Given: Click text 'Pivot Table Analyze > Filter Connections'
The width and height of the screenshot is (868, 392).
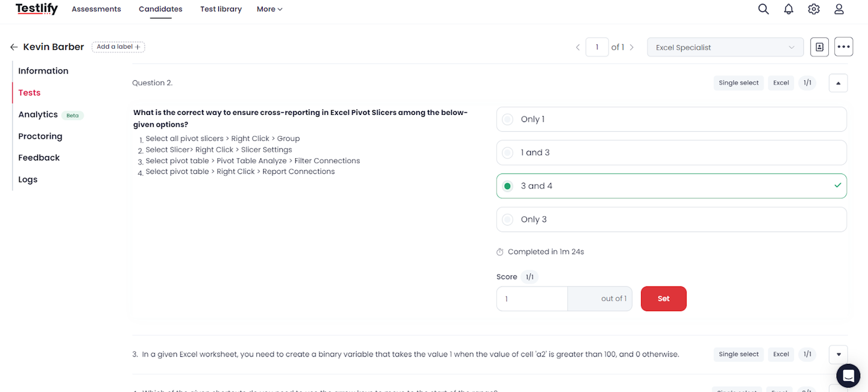Looking at the screenshot, I should (x=288, y=161).
